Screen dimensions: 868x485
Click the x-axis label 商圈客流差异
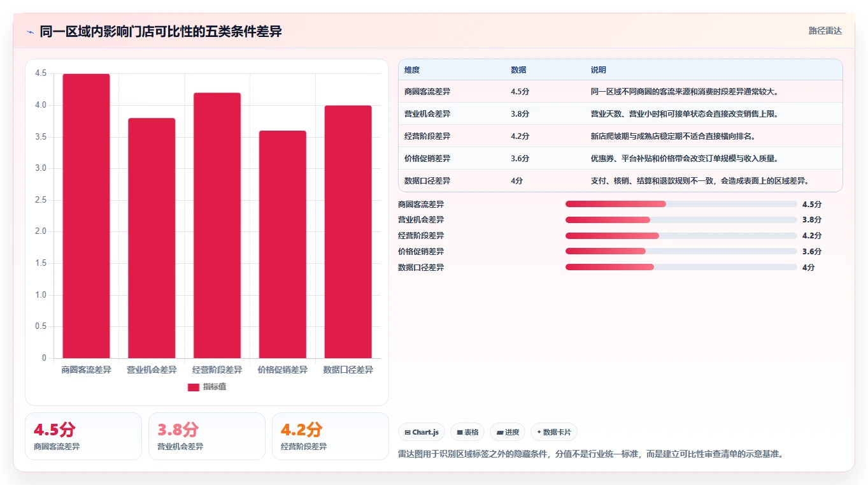[x=86, y=370]
